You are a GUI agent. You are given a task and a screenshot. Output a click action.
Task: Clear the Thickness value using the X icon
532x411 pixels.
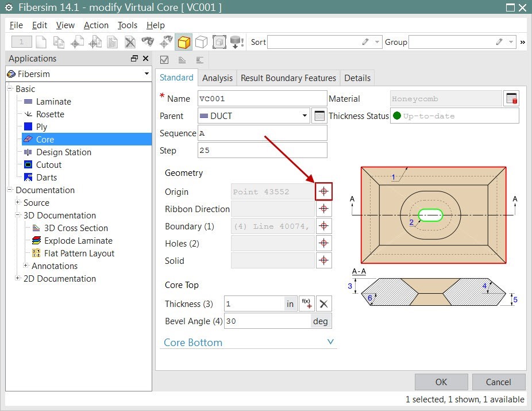coord(323,304)
